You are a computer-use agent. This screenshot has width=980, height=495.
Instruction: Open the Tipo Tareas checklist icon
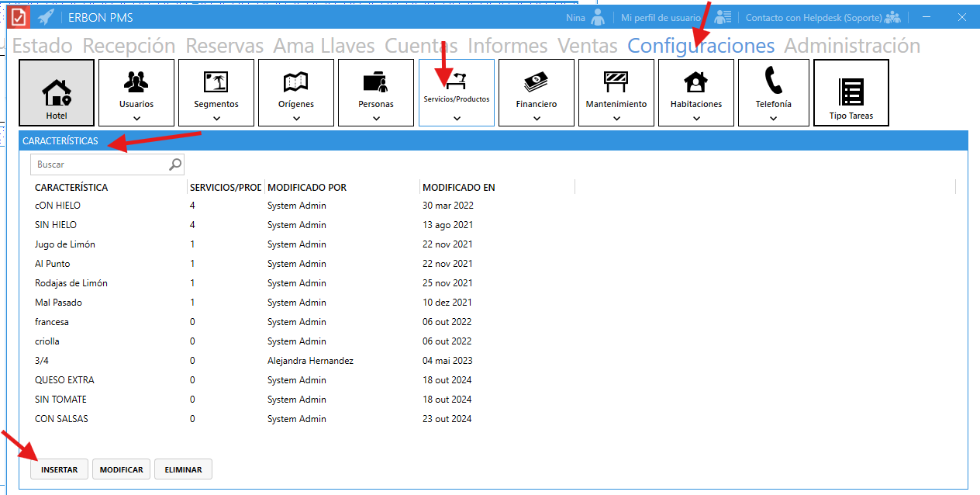851,92
